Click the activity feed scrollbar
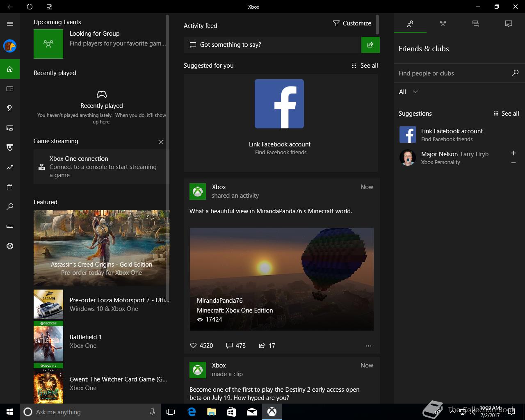The height and width of the screenshot is (420, 525). pyautogui.click(x=377, y=25)
